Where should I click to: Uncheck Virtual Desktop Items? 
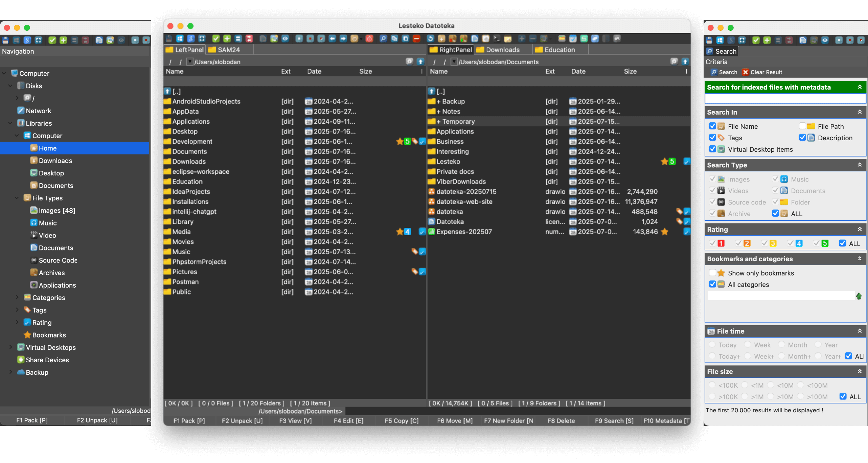click(712, 149)
